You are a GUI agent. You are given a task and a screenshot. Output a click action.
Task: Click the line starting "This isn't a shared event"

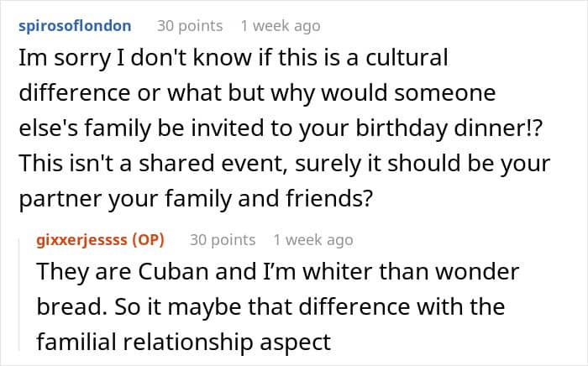pyautogui.click(x=287, y=158)
